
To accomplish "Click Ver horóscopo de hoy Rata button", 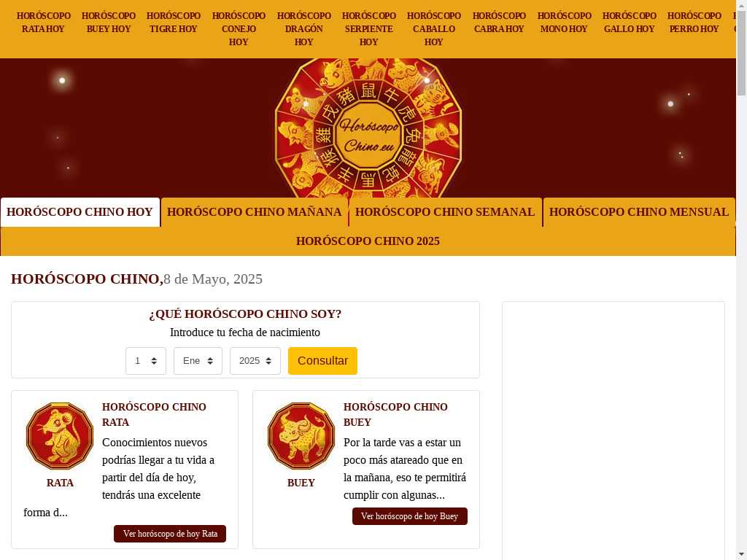I will [170, 534].
